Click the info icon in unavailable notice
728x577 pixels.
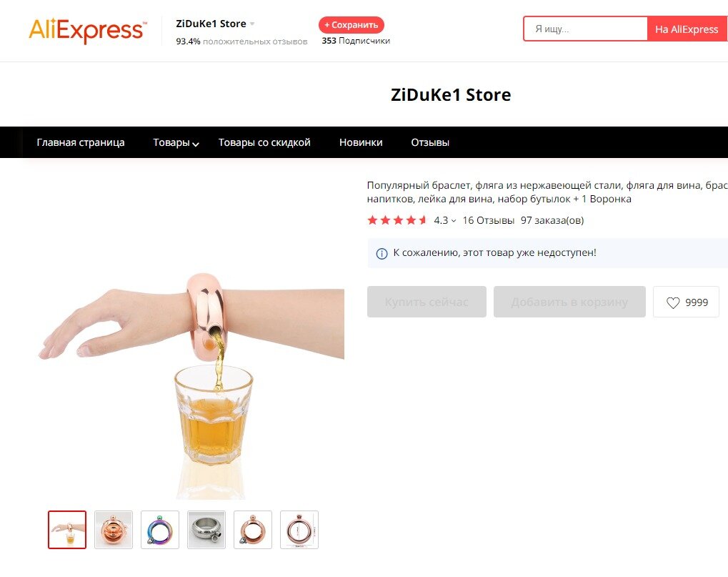click(x=382, y=254)
